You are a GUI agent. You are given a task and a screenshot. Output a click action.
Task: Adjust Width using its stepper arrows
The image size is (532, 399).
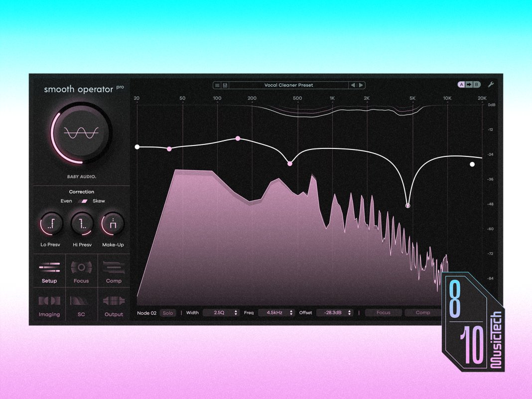pos(236,312)
